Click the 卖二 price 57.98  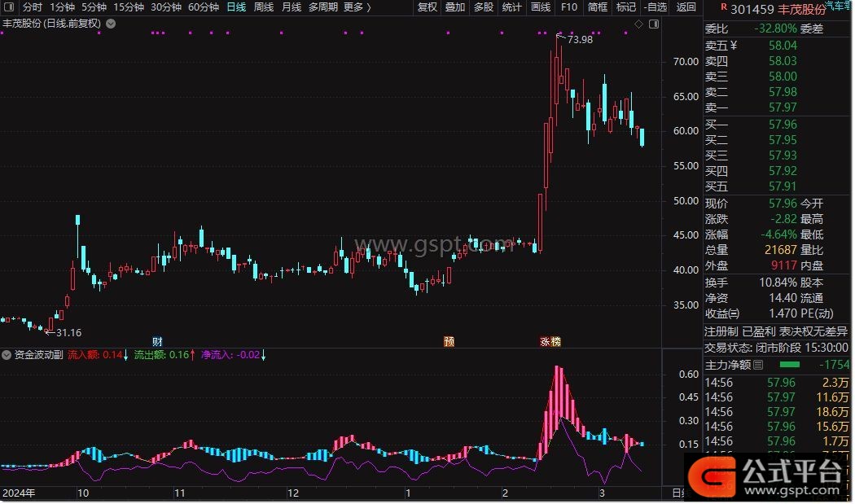(783, 92)
